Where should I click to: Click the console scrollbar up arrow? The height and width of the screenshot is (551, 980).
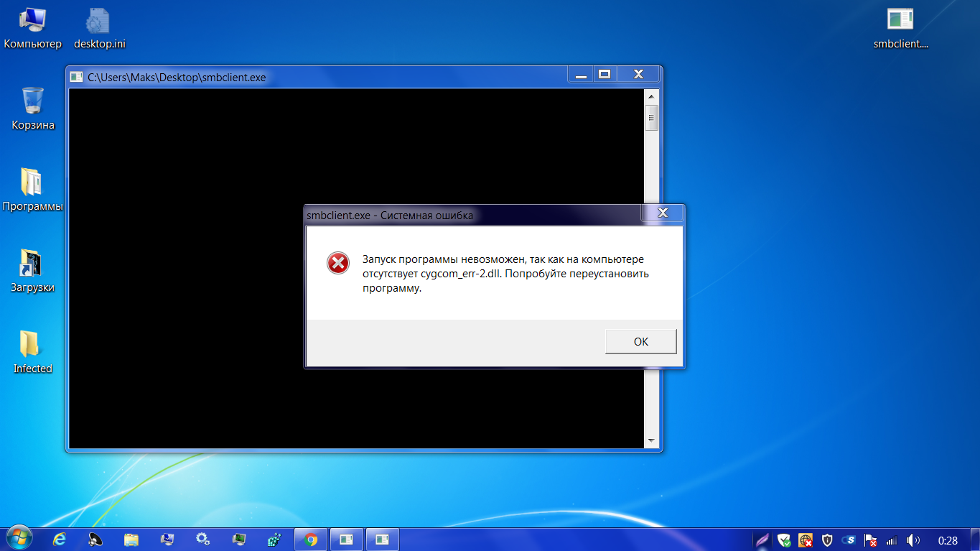(651, 96)
